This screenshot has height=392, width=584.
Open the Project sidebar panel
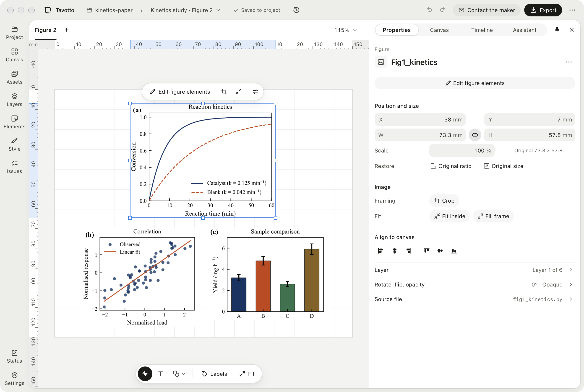pos(15,33)
